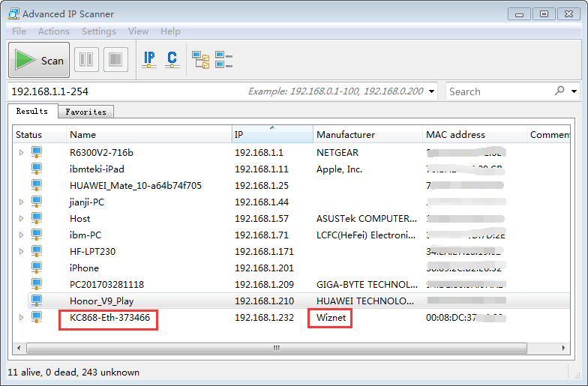Expand the R6300V2-716b device row
This screenshot has width=588, height=386.
[21, 153]
